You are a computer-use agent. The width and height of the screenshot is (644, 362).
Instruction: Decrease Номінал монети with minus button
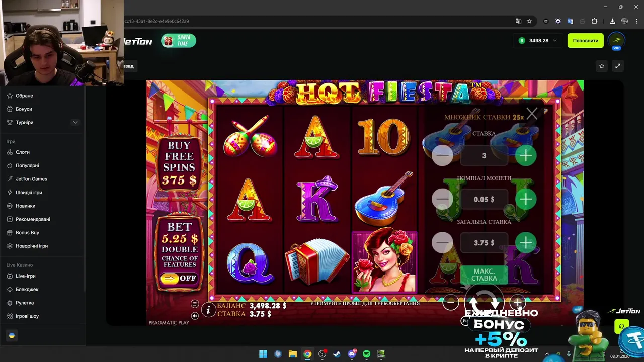[x=442, y=200]
